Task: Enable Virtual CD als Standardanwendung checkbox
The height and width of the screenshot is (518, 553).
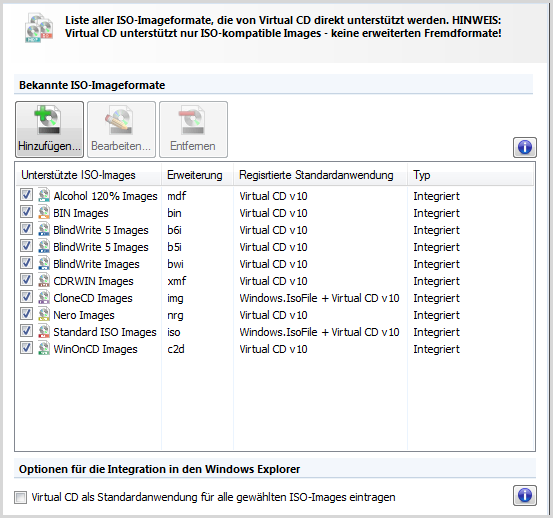Action: (x=20, y=498)
